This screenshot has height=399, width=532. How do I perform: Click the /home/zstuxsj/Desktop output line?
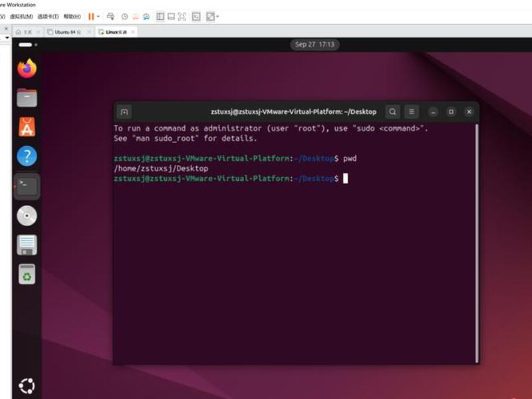(161, 168)
